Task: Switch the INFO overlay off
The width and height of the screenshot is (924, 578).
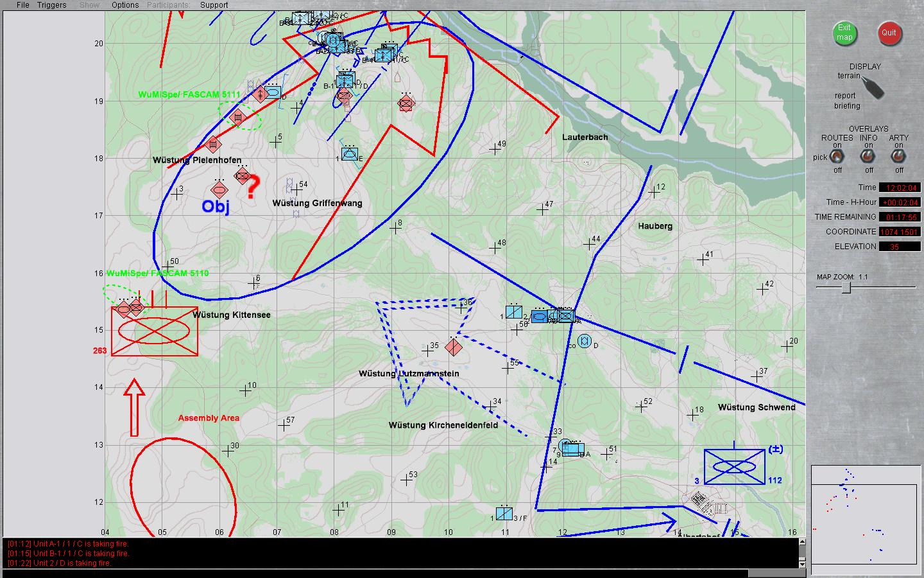Action: click(868, 171)
